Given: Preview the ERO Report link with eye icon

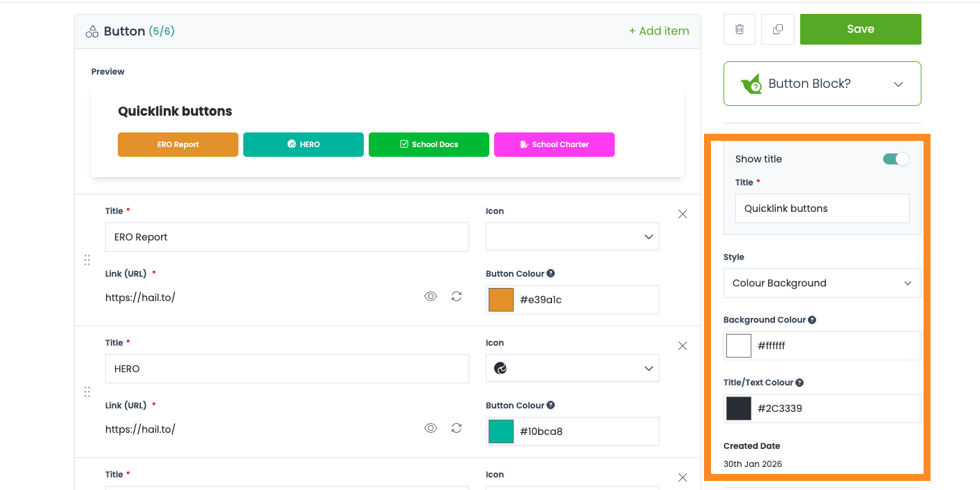Looking at the screenshot, I should click(x=431, y=297).
